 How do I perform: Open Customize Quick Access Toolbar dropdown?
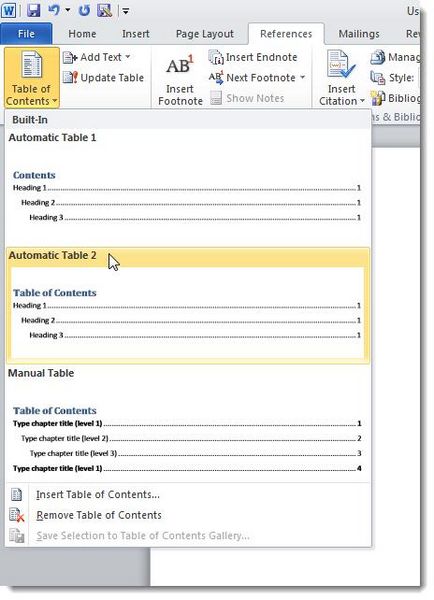(x=126, y=11)
